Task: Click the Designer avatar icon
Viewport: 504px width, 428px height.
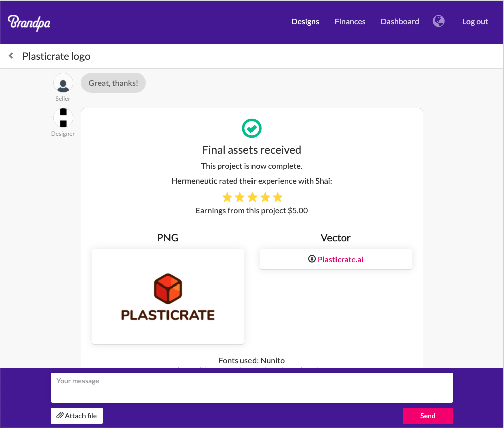Action: [x=63, y=118]
